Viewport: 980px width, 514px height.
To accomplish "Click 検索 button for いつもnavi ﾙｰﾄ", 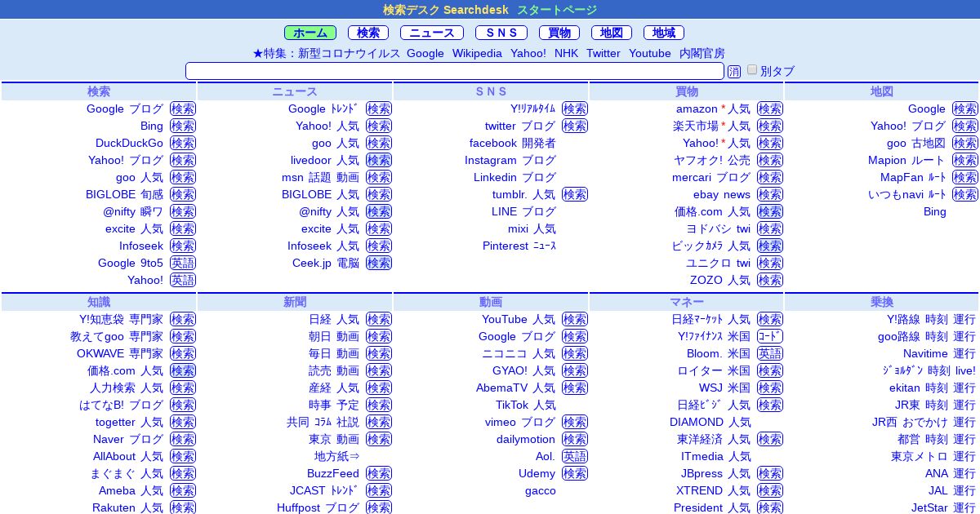I will point(965,194).
